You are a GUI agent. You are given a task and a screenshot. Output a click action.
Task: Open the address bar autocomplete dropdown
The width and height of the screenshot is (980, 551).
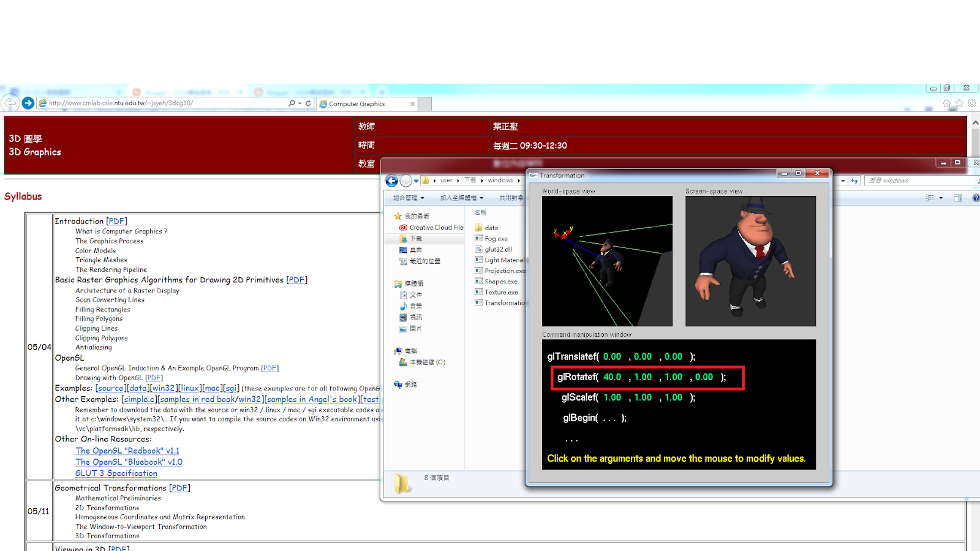tap(300, 103)
